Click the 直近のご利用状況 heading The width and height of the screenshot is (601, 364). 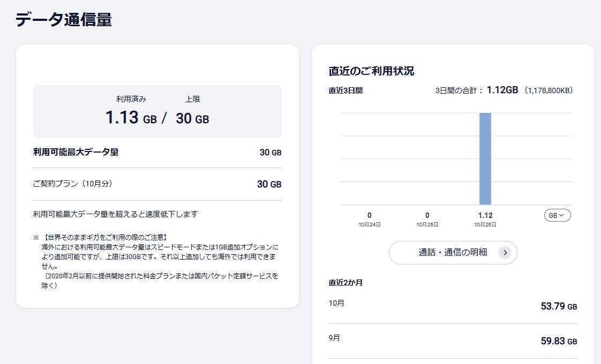point(371,71)
